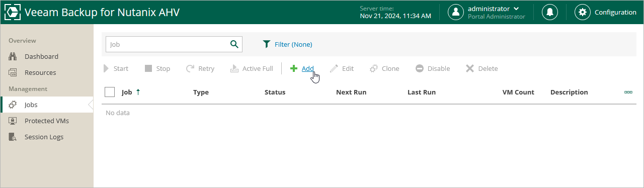Open the column chooser dots menu

(x=628, y=92)
